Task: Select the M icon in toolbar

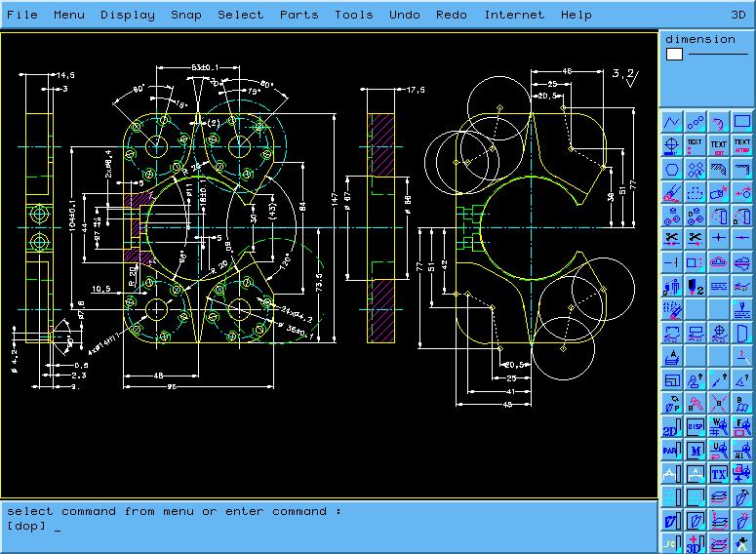Action: click(696, 451)
